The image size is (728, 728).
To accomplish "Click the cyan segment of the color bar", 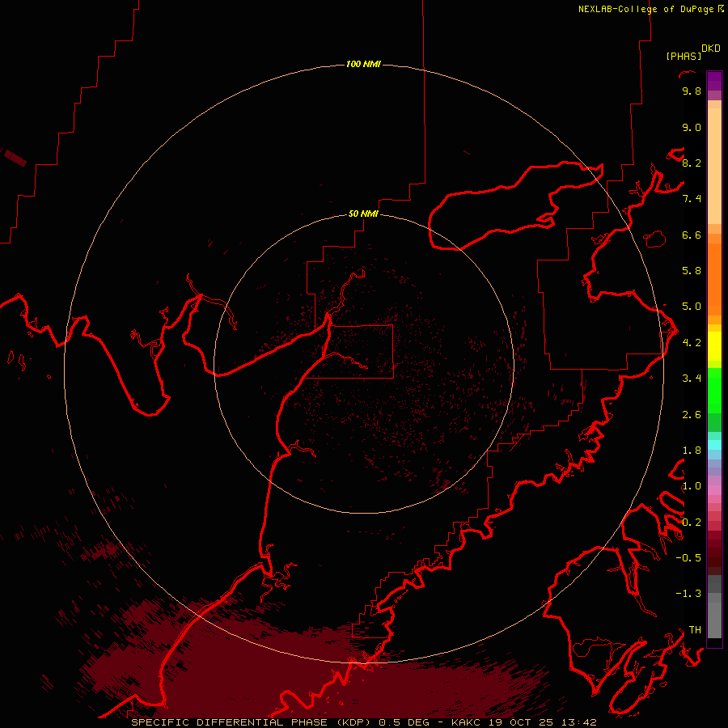I will pyautogui.click(x=714, y=445).
